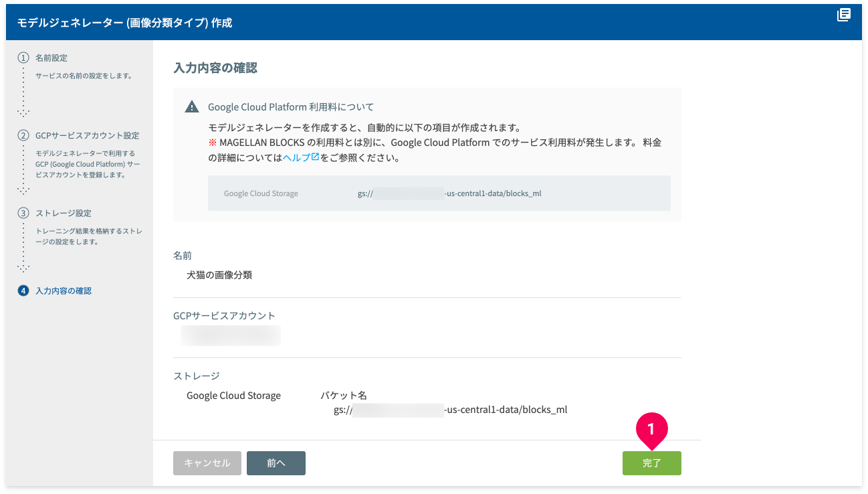The width and height of the screenshot is (868, 494).
Task: Click Google Cloud Storage label in info box
Action: coord(261,193)
